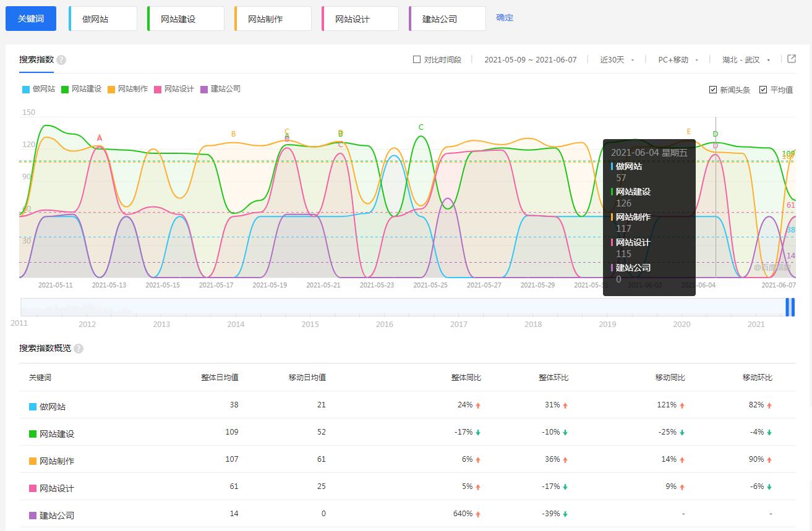Select the 网站建设 keyword box
Image resolution: width=812 pixels, height=531 pixels.
click(186, 19)
